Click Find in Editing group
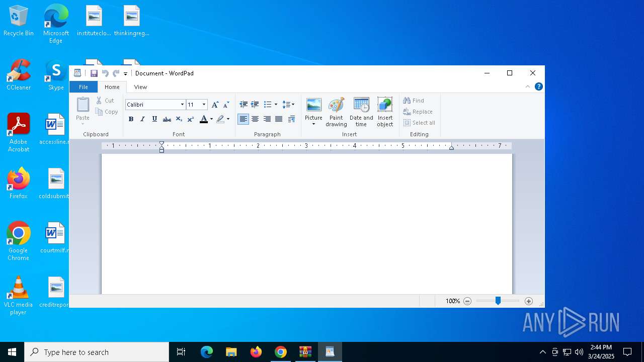 coord(414,101)
